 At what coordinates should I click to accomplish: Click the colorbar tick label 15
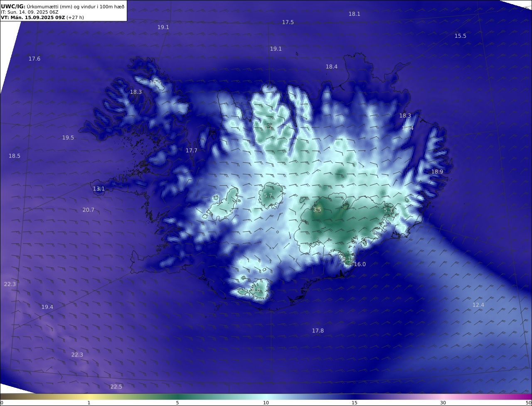pyautogui.click(x=355, y=402)
